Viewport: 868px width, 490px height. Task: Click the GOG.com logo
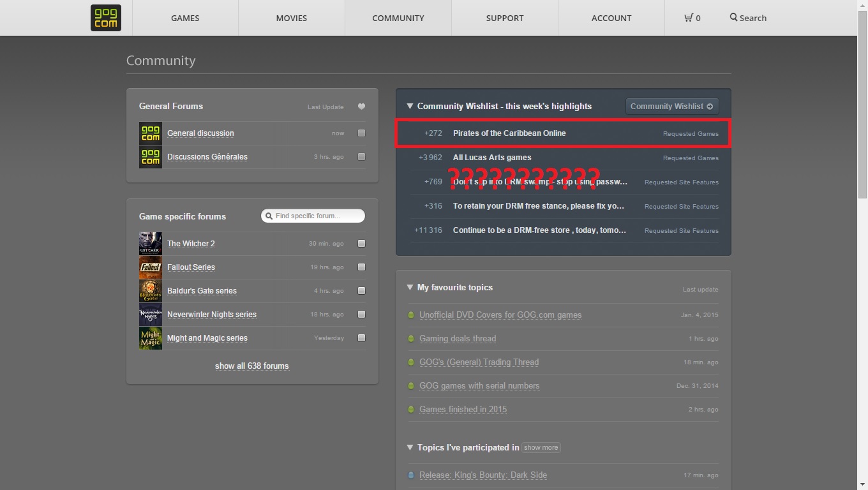pos(105,18)
